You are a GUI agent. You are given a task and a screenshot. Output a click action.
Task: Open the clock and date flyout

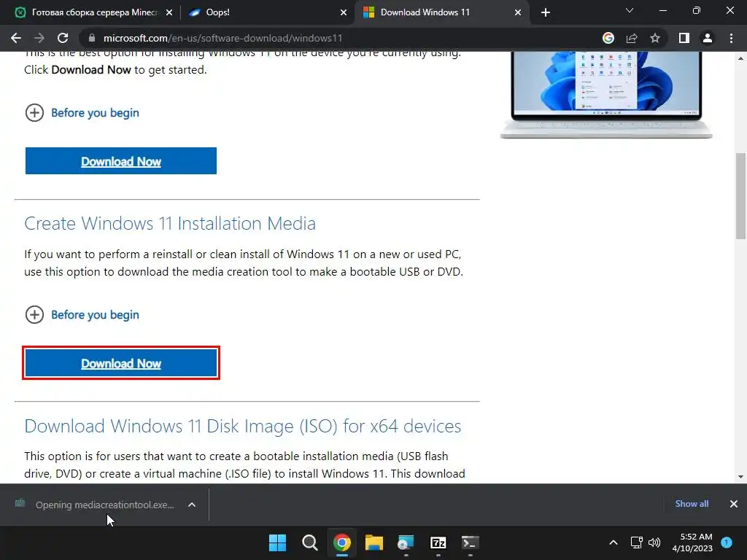tap(692, 542)
